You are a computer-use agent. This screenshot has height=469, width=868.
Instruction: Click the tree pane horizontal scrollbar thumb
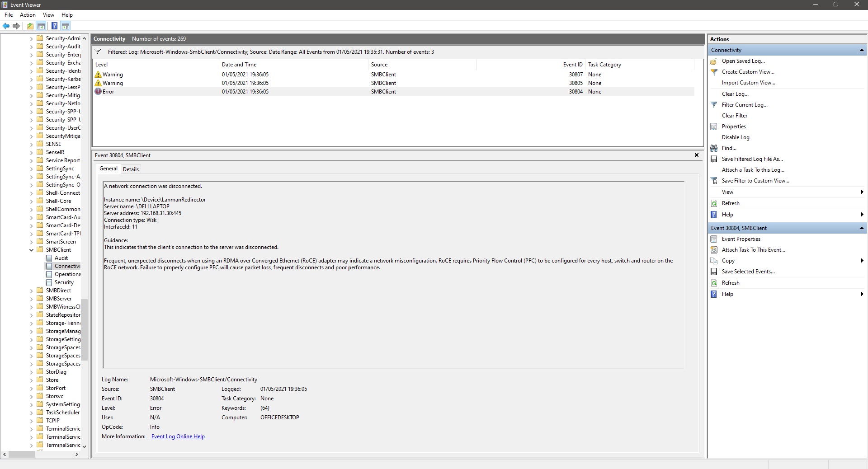(21, 454)
